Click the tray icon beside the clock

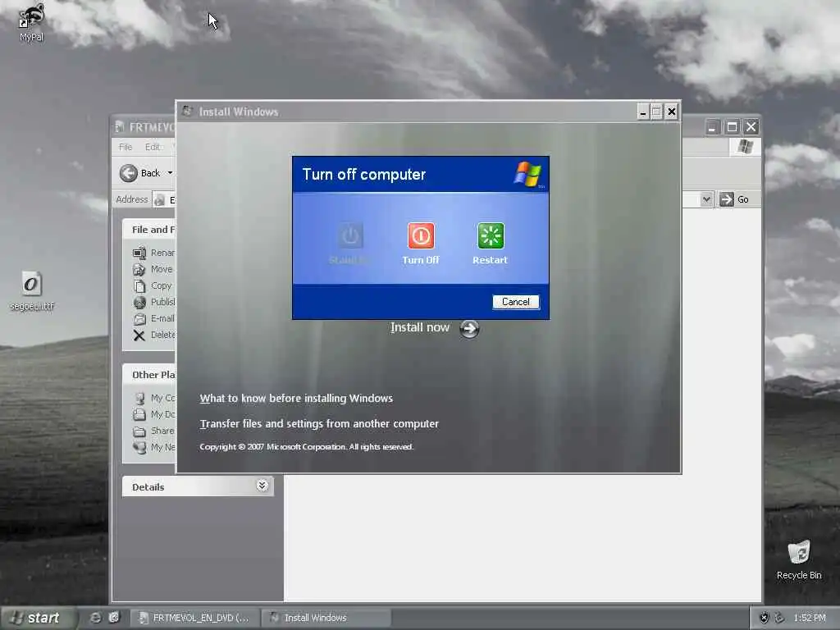point(779,618)
